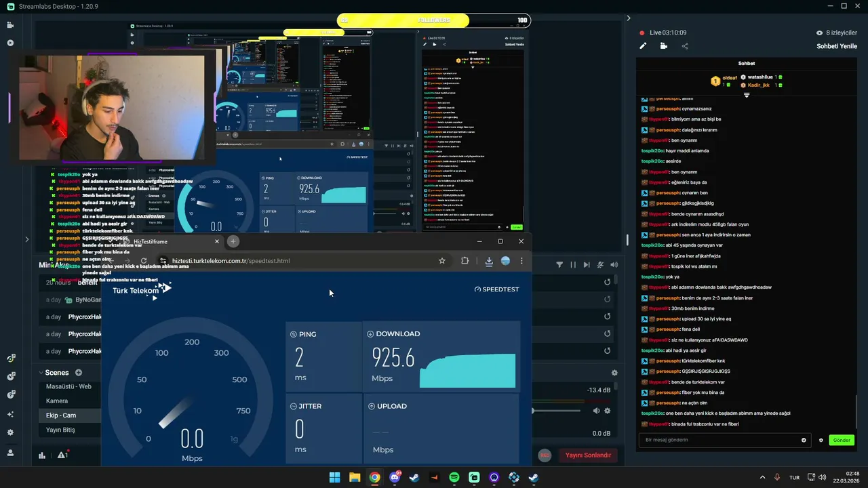Image resolution: width=868 pixels, height=488 pixels.
Task: Expand the chat leaderboard arrow
Action: 747,95
